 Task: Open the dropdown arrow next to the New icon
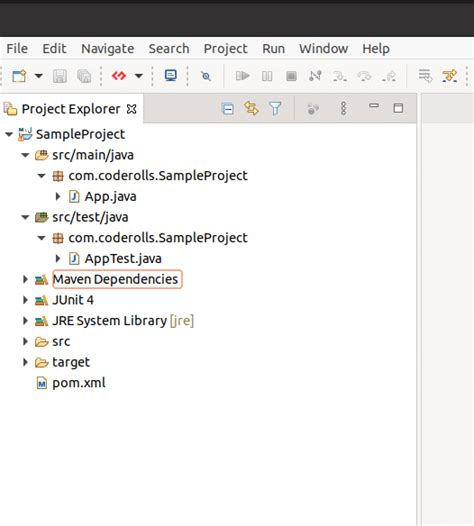click(x=39, y=76)
